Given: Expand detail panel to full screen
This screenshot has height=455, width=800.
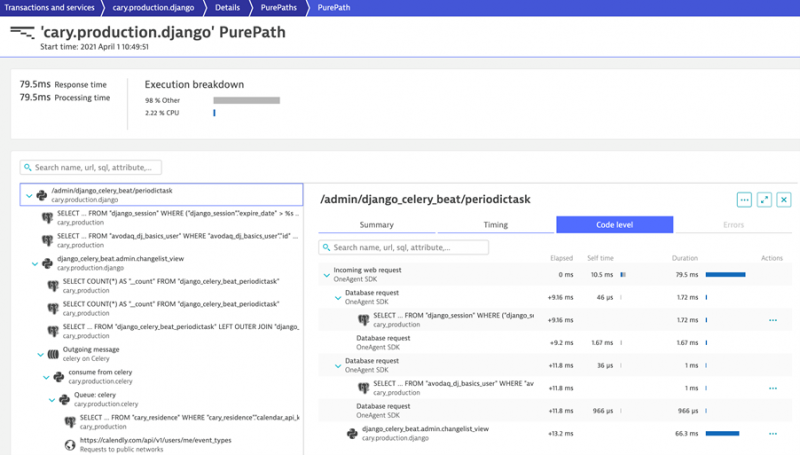Looking at the screenshot, I should pyautogui.click(x=764, y=200).
